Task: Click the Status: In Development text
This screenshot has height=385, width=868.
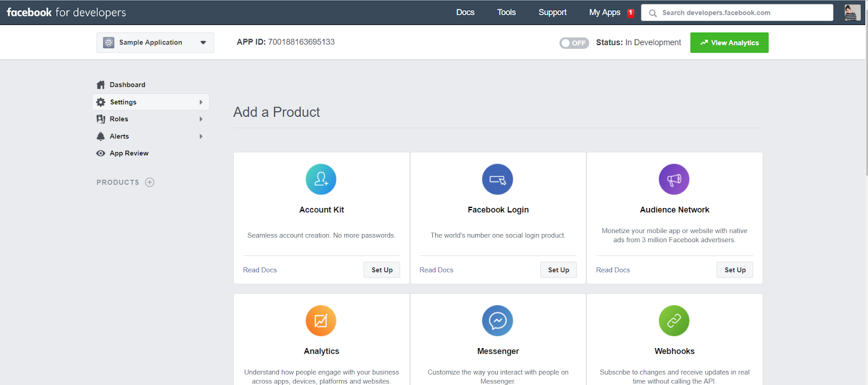Action: coord(639,42)
